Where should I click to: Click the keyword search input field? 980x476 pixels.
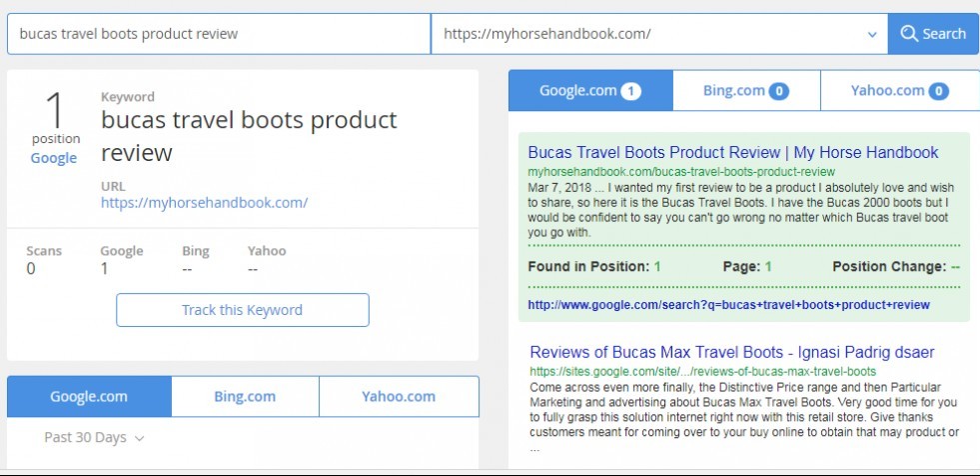219,34
